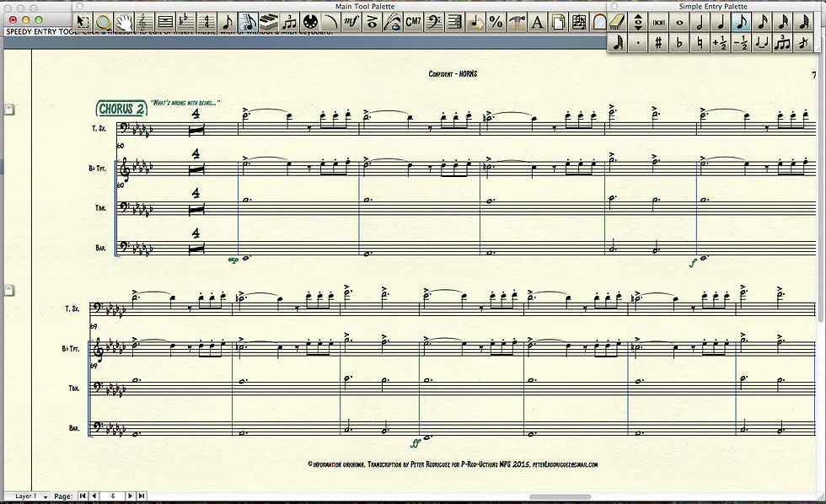Click the lock icon beside measure 69 system
This screenshot has height=504, width=826.
coord(9,290)
